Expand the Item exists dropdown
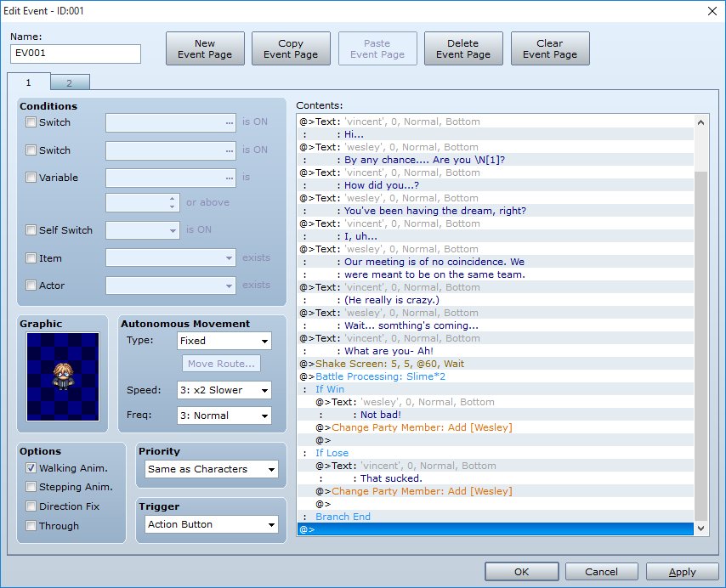 tap(171, 257)
